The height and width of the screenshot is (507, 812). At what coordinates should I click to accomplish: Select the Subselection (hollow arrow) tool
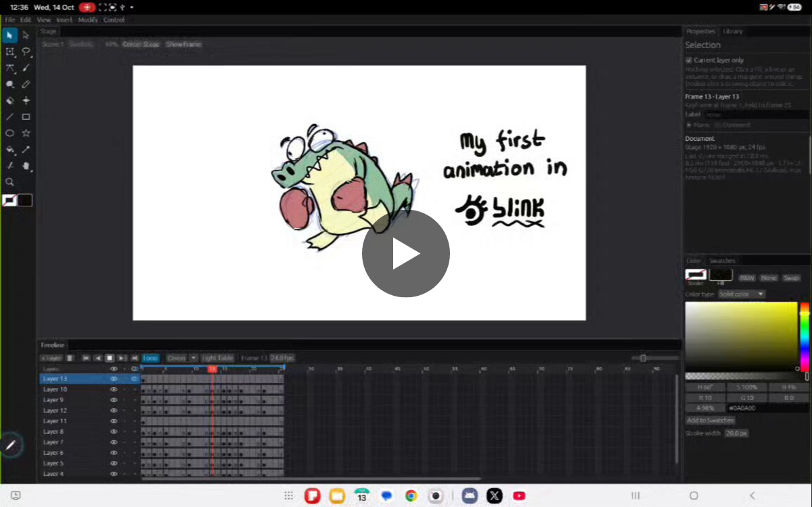26,35
